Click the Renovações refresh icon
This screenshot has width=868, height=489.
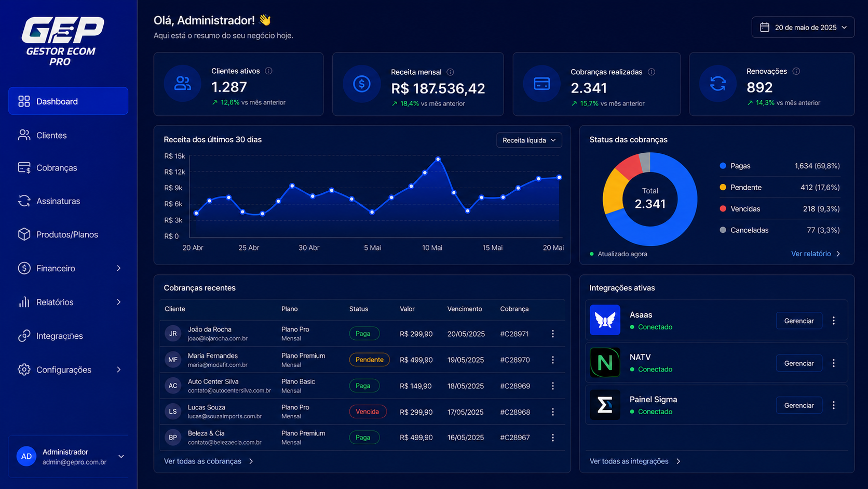(718, 83)
